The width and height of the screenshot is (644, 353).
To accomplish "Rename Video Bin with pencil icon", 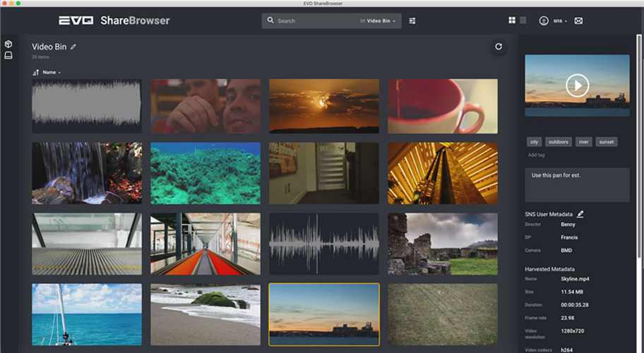I will coord(73,47).
